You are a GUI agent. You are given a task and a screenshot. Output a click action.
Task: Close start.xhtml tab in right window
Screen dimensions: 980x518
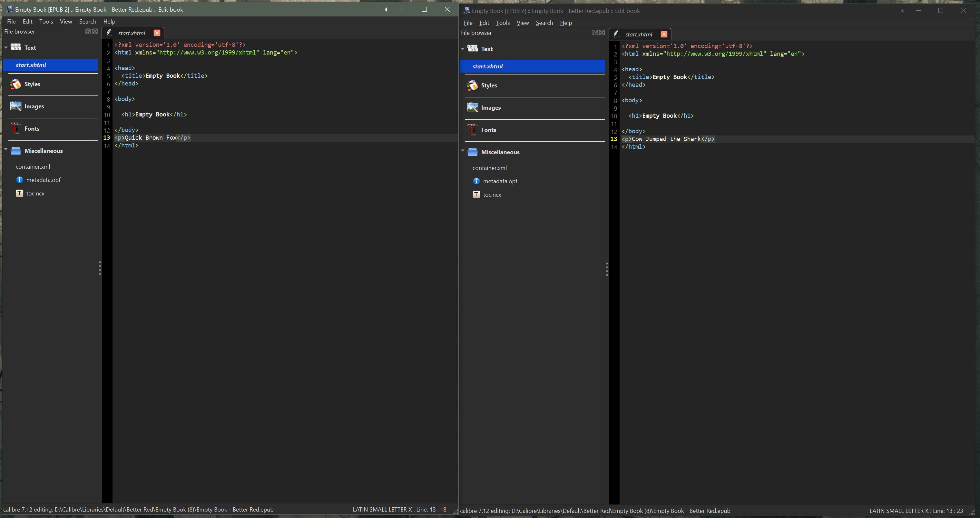(664, 34)
